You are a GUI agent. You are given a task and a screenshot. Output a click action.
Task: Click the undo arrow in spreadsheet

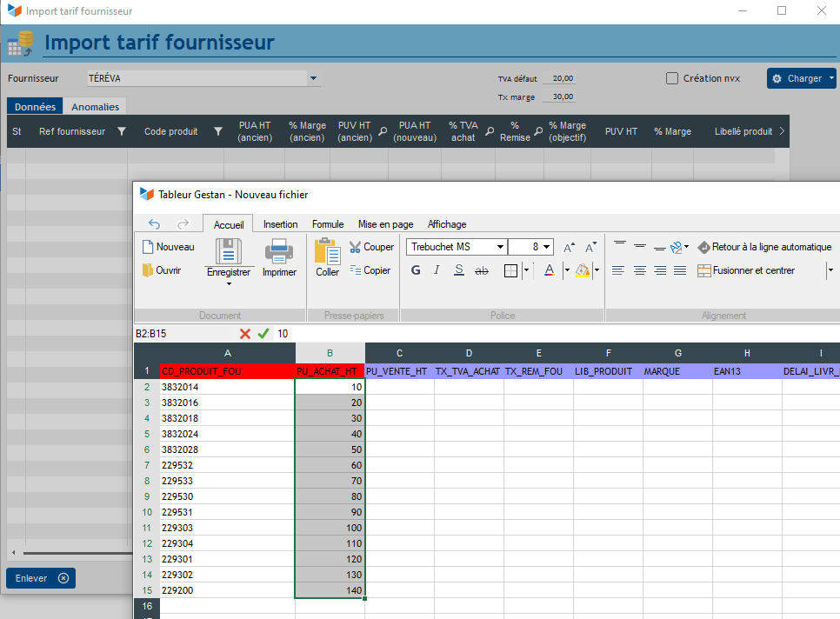tap(154, 224)
